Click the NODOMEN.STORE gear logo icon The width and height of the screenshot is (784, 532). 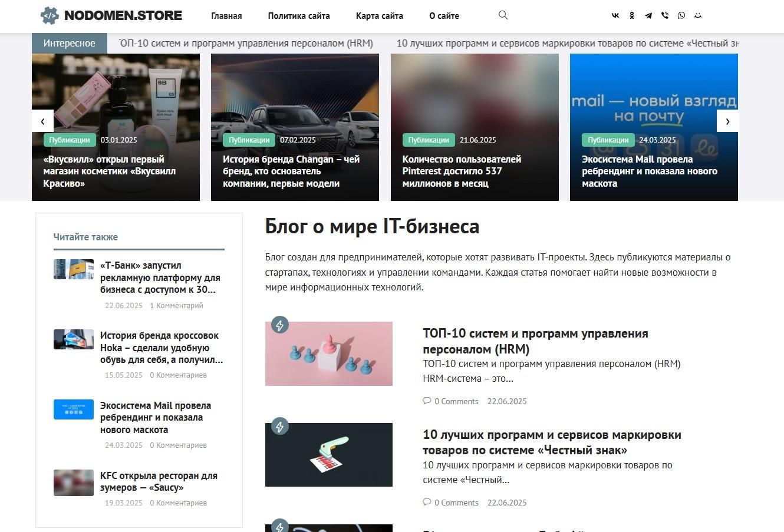pos(50,15)
